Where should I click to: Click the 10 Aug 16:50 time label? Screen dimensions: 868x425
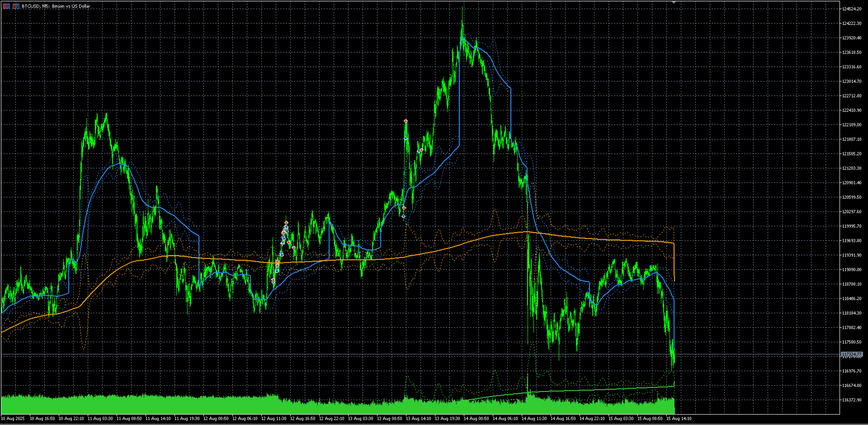42,419
